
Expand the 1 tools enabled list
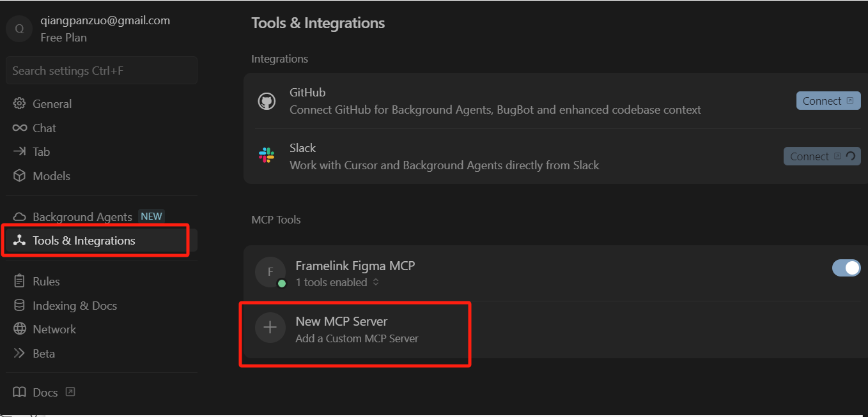337,282
